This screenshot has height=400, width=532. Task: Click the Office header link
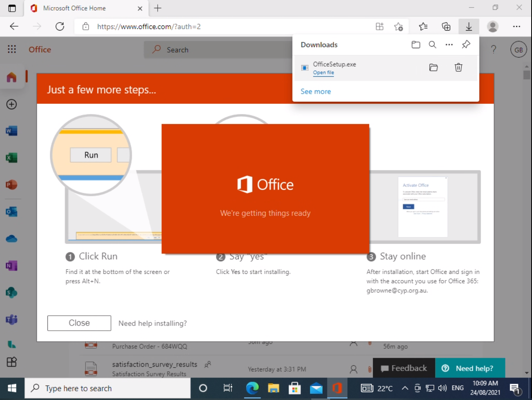click(40, 49)
